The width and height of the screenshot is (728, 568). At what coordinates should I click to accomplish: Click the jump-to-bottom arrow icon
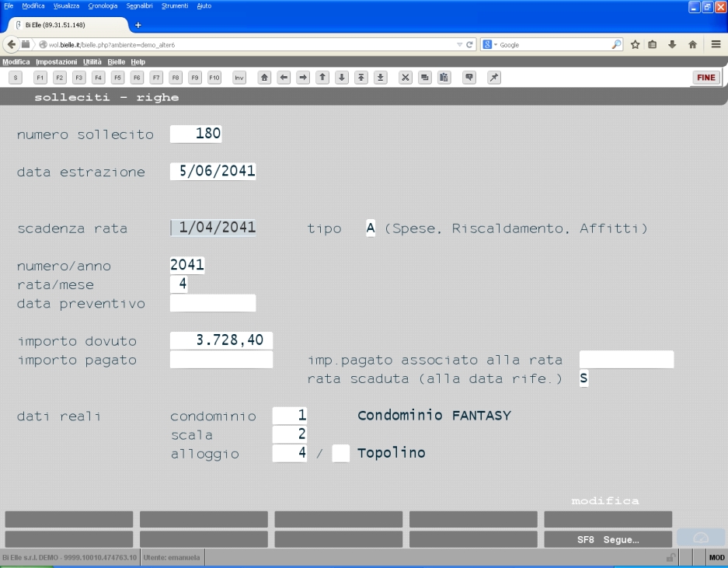click(380, 78)
